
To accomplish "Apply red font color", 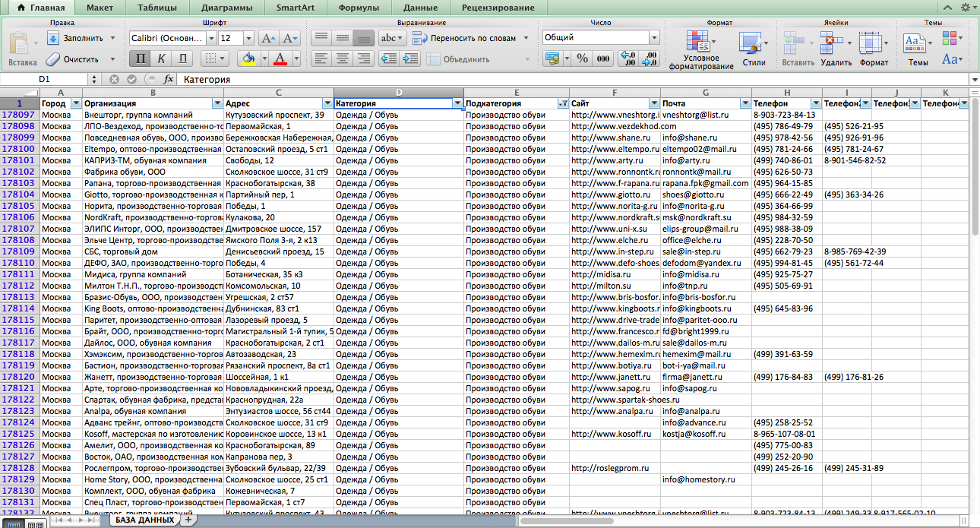I will (x=280, y=58).
